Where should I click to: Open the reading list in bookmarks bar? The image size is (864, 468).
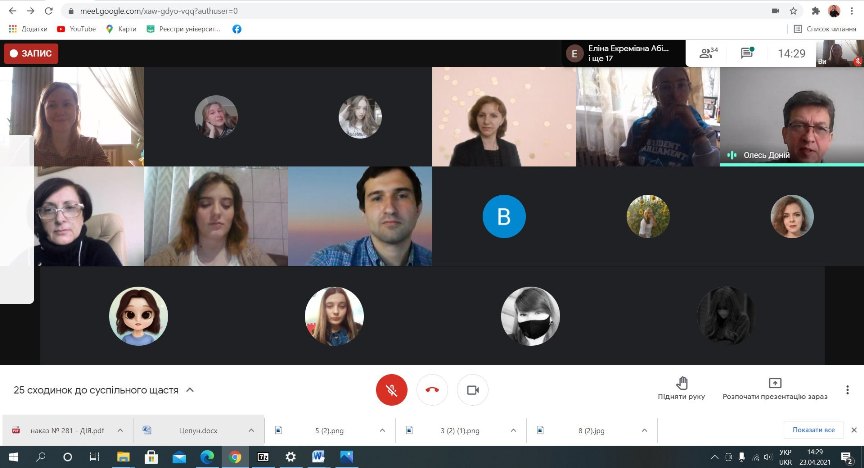point(824,29)
